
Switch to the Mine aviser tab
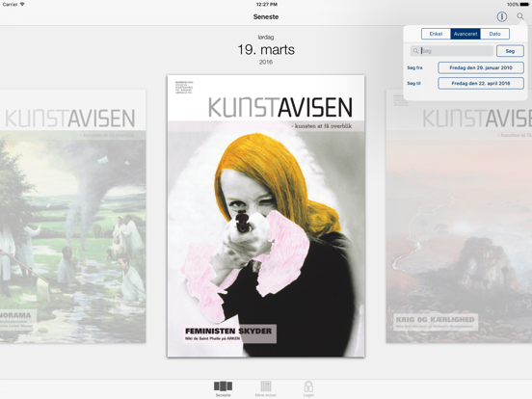point(266,388)
